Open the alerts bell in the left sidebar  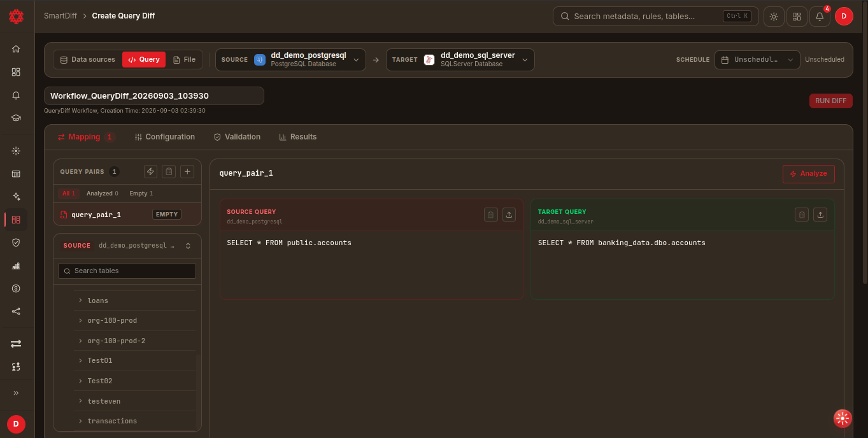(x=16, y=95)
